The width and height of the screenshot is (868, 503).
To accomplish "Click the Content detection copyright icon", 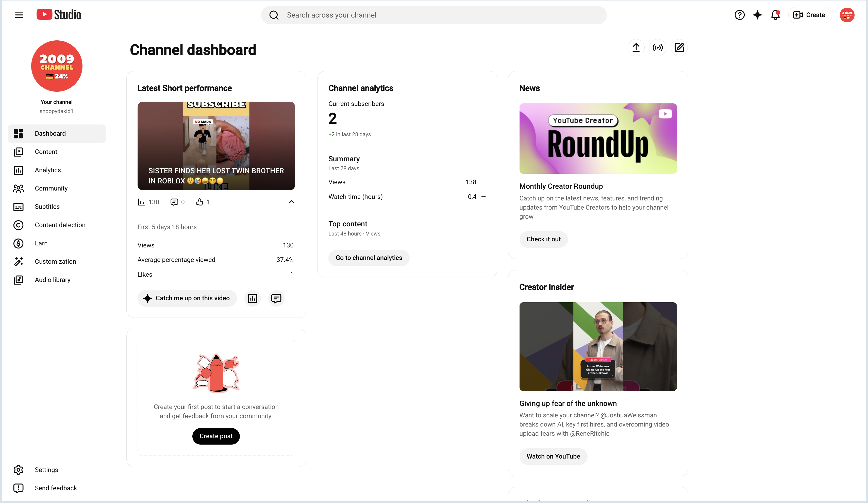I will click(18, 225).
